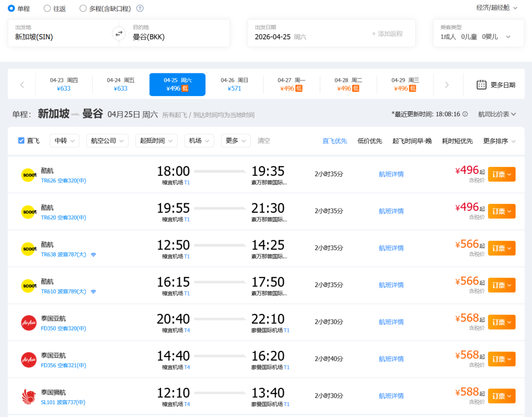
Task: Select the 单程 one-way radio button
Action: click(x=11, y=8)
